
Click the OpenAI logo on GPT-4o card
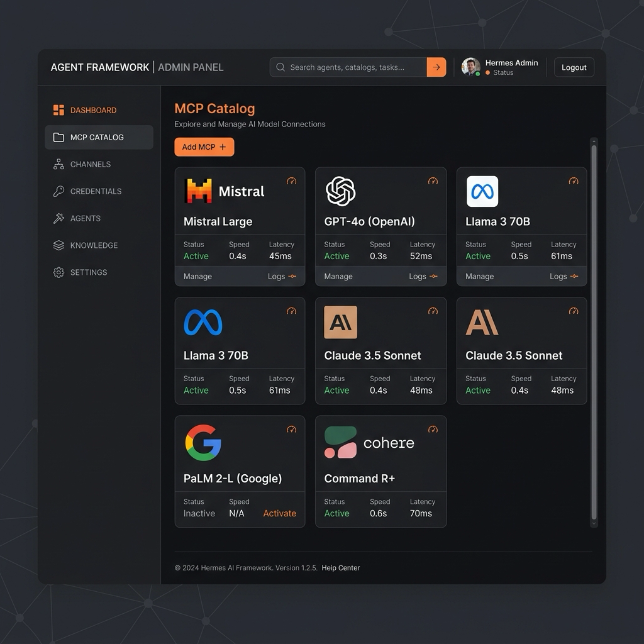[x=340, y=191]
